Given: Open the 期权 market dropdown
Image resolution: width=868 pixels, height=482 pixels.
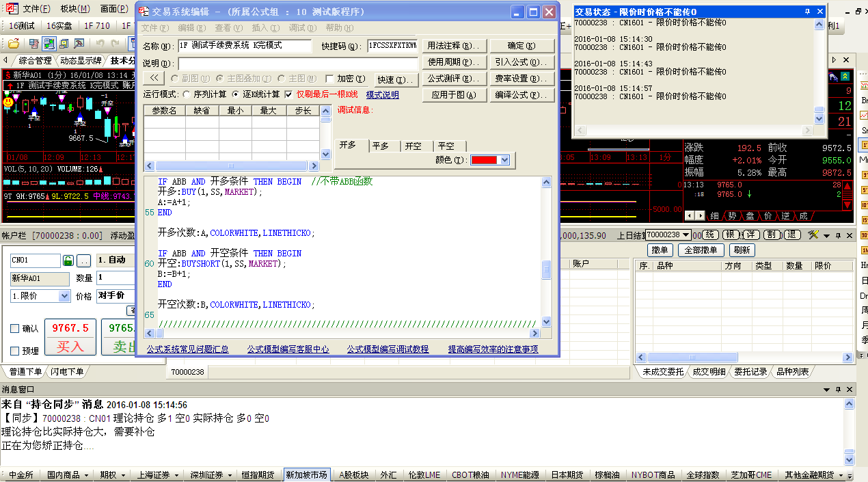Looking at the screenshot, I should 123,475.
